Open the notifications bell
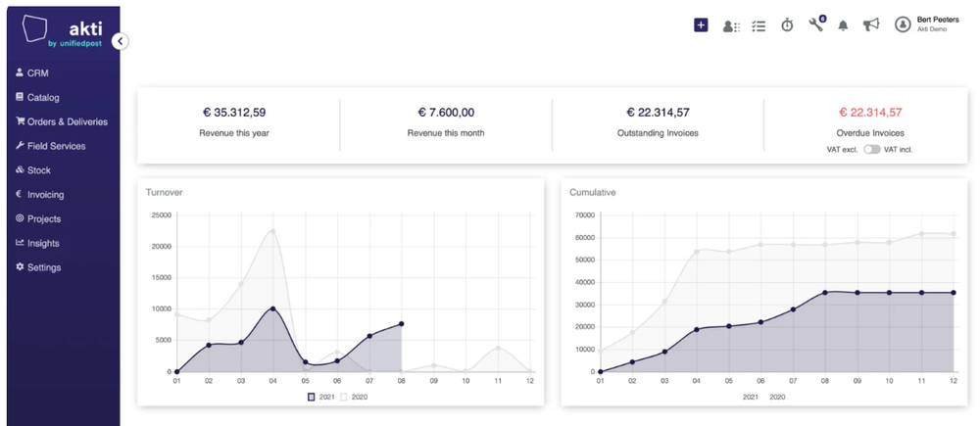The height and width of the screenshot is (426, 980). tap(843, 25)
